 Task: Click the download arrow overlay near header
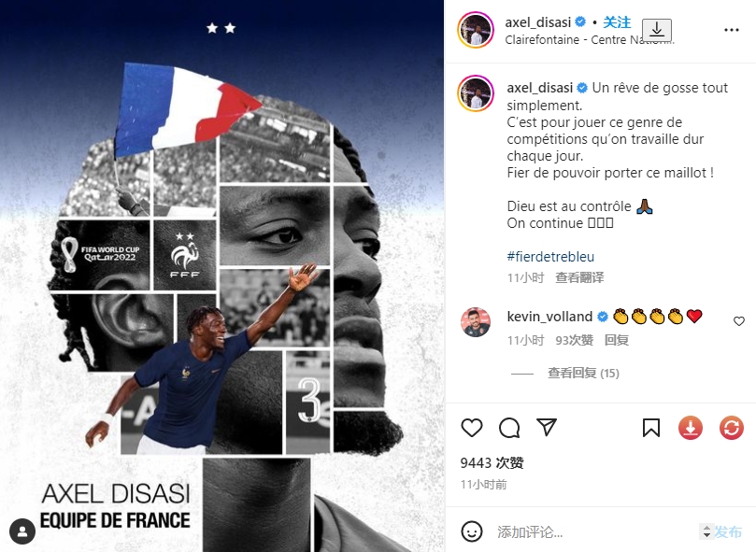pos(657,30)
